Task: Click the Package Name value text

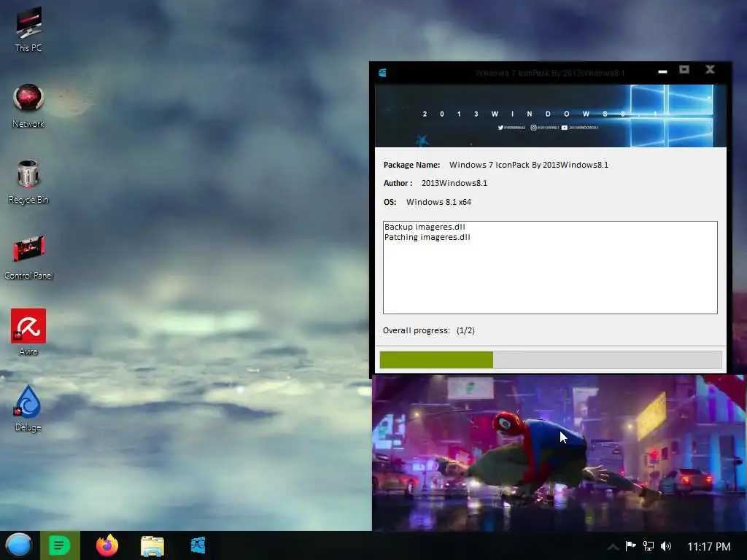Action: point(529,165)
